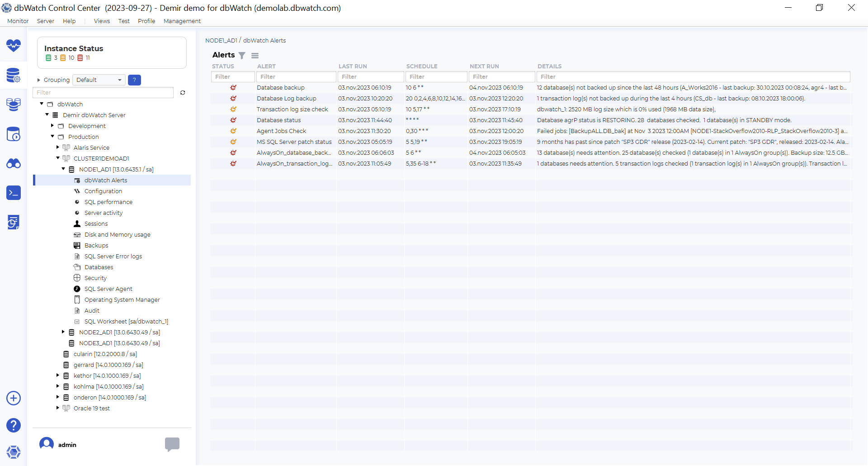Open the SQL console terminal icon

[14, 193]
